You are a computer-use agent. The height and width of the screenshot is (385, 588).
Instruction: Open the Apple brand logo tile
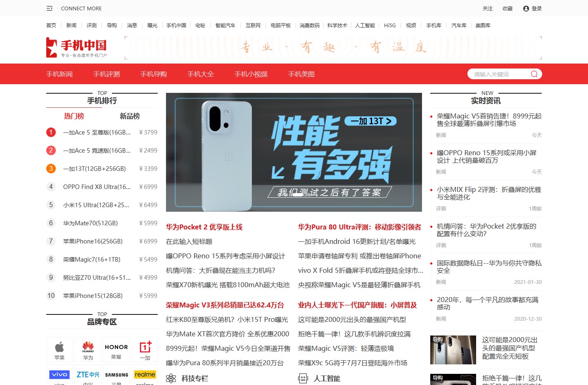pos(59,350)
